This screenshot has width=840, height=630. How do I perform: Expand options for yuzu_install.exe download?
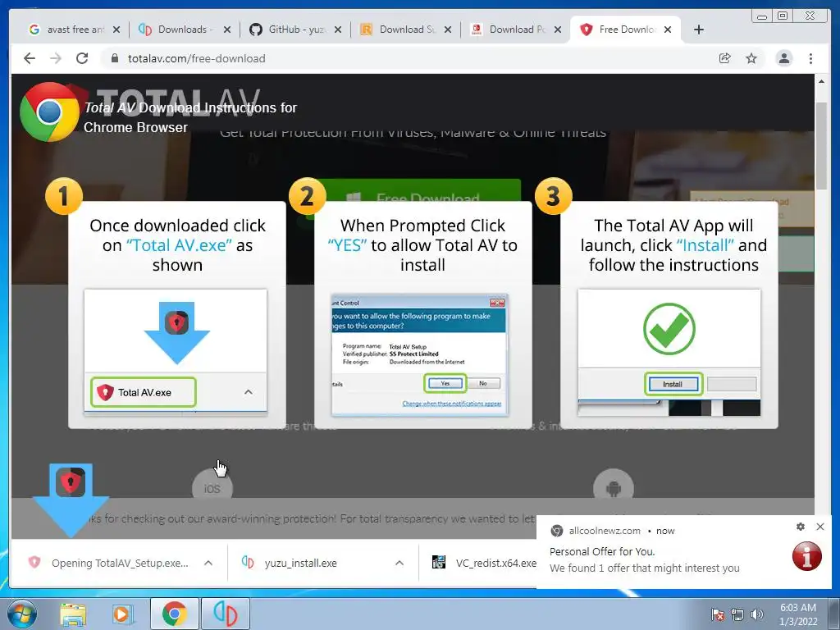[399, 563]
